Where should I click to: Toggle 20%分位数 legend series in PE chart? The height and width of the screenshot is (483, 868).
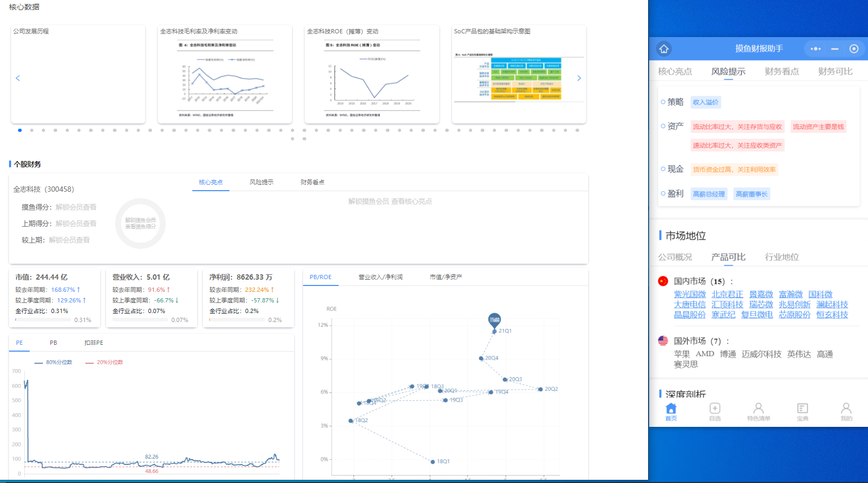pos(104,362)
